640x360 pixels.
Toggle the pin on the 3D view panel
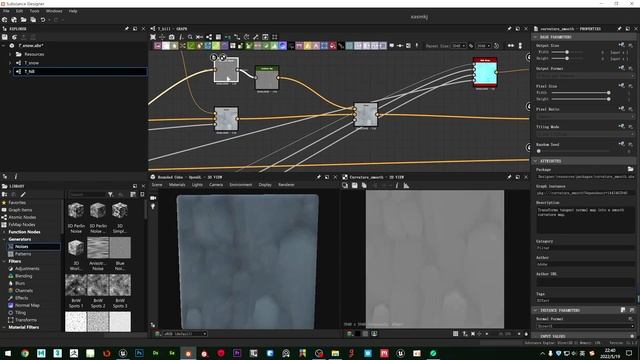click(319, 177)
